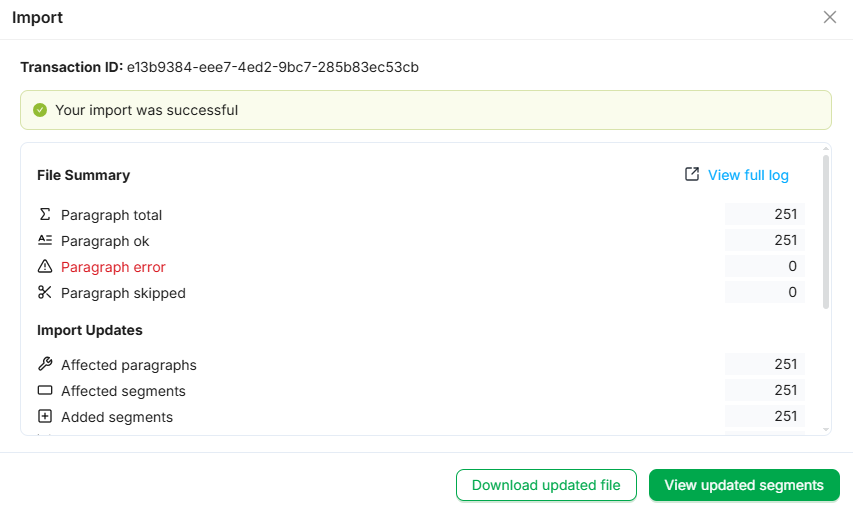Close the Import dialog with the X

click(x=829, y=17)
